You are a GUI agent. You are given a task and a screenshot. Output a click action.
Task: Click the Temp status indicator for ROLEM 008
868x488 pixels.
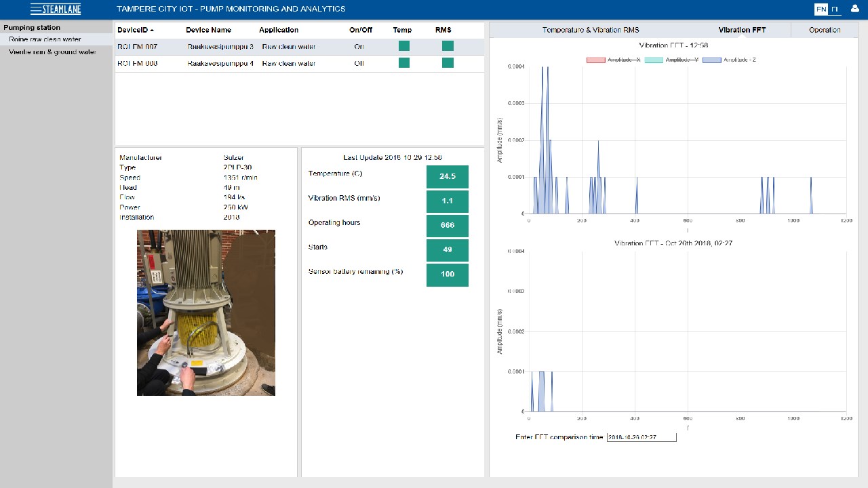pyautogui.click(x=404, y=62)
